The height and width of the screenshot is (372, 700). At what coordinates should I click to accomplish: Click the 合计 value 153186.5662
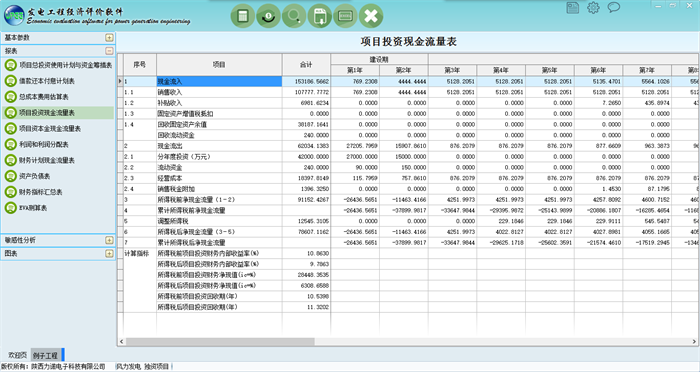click(312, 82)
